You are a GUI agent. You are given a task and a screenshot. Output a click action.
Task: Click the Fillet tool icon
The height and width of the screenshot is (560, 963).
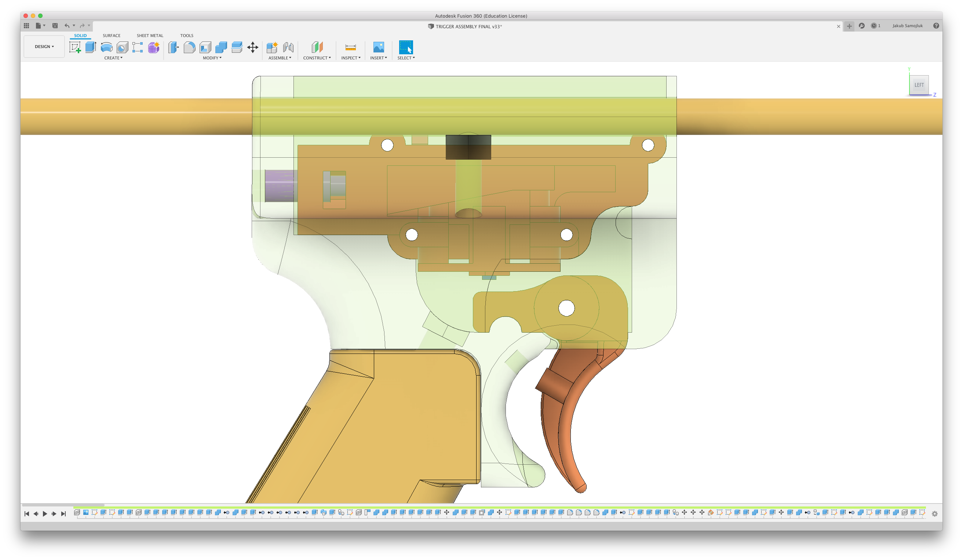point(189,47)
